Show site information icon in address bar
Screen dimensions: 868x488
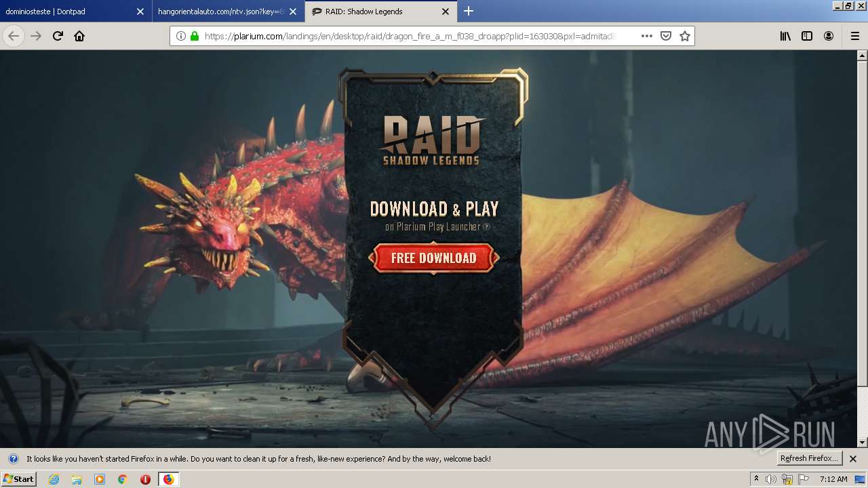point(181,36)
